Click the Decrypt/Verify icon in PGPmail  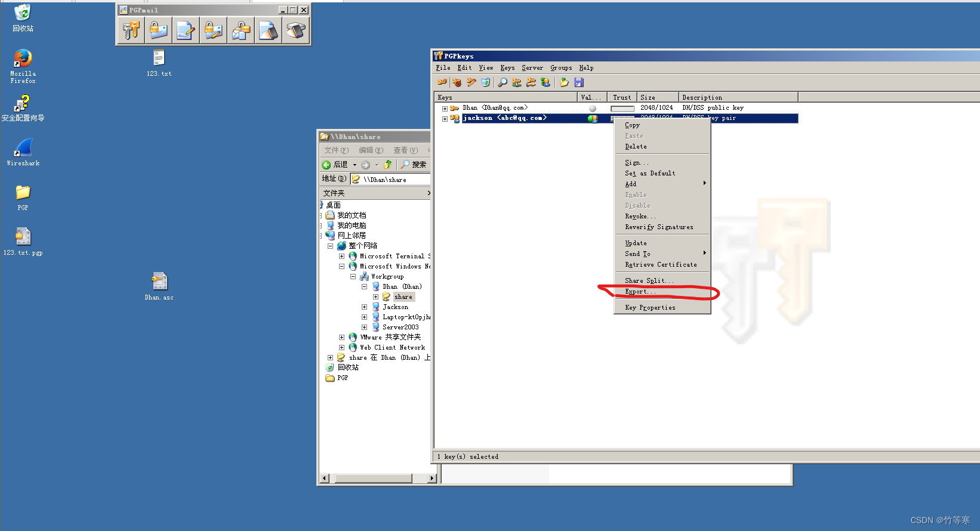241,30
